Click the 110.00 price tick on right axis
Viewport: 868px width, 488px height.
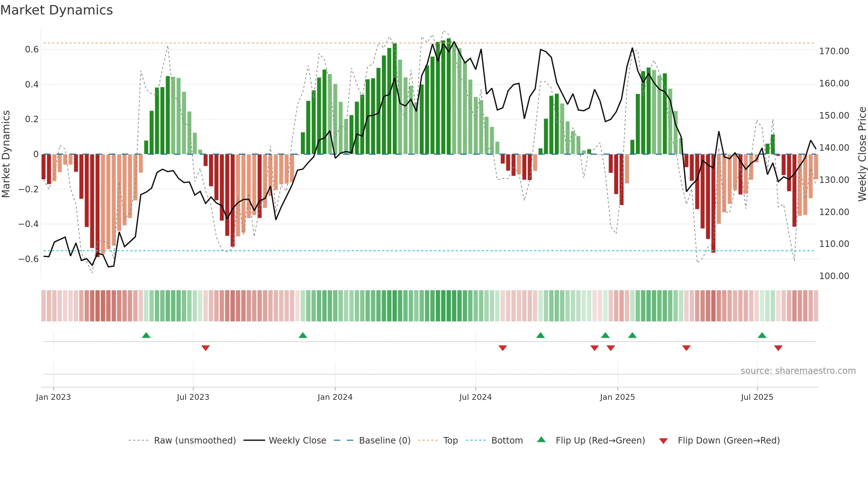pyautogui.click(x=834, y=244)
